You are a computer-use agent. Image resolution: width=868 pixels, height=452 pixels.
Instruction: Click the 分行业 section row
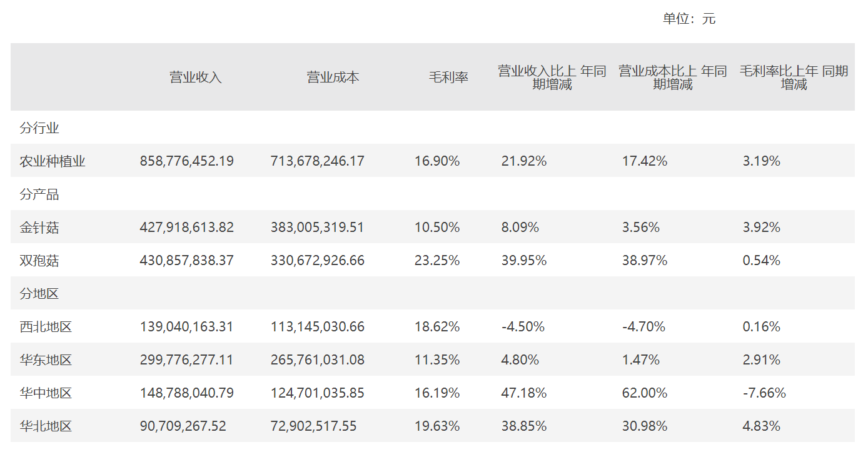[39, 128]
